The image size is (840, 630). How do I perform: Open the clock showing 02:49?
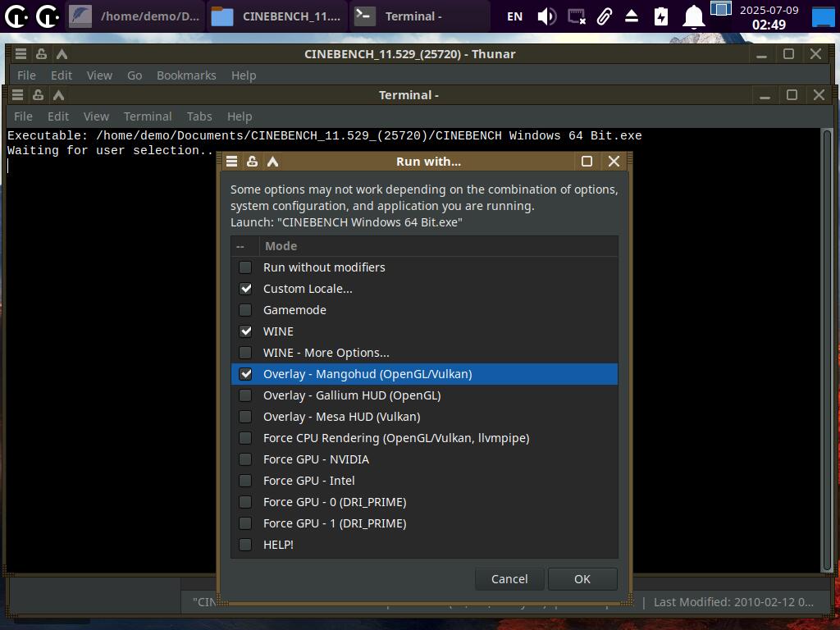(x=769, y=17)
